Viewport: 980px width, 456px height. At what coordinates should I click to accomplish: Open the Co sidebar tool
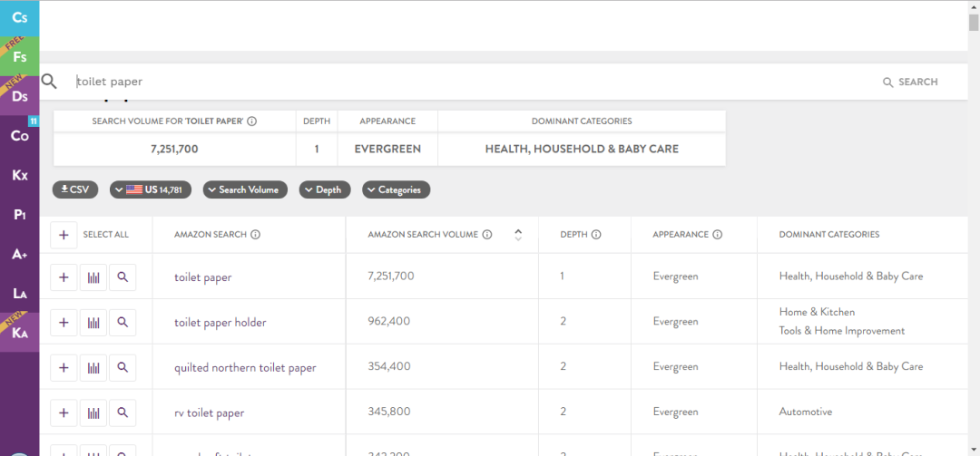click(19, 135)
